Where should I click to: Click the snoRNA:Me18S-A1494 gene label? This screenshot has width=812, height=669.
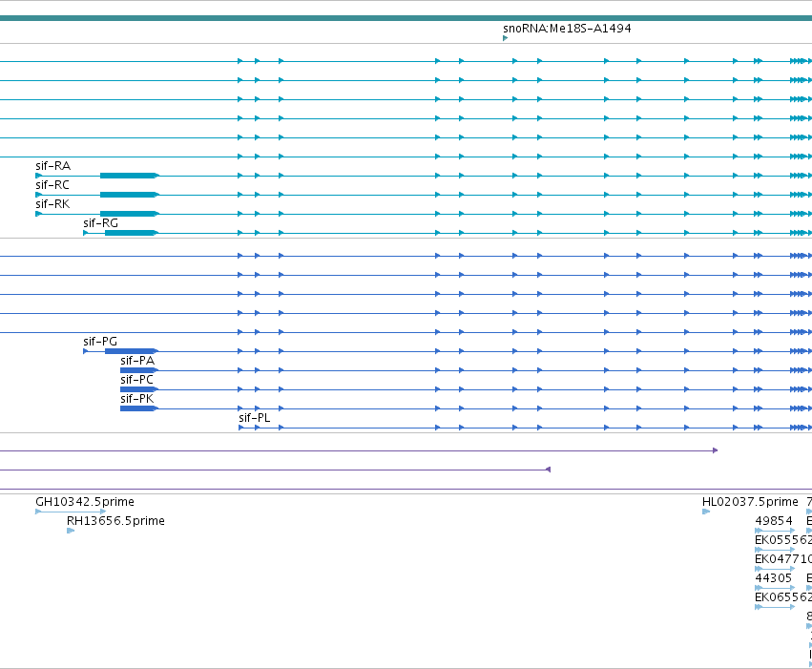(x=567, y=29)
